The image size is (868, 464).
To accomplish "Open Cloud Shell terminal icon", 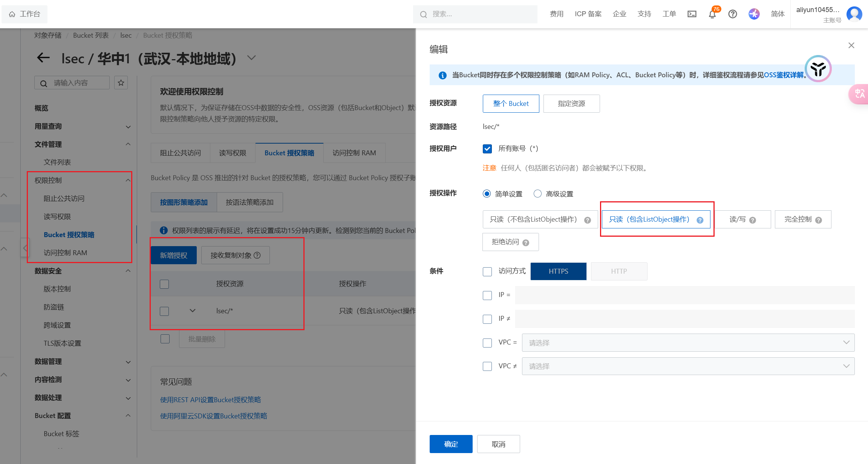I will click(692, 14).
